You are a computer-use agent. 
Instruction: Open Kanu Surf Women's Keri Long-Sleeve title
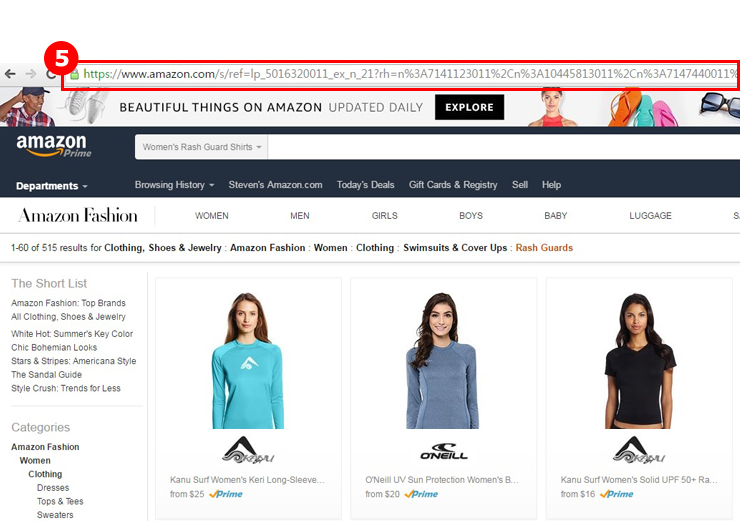coord(247,480)
